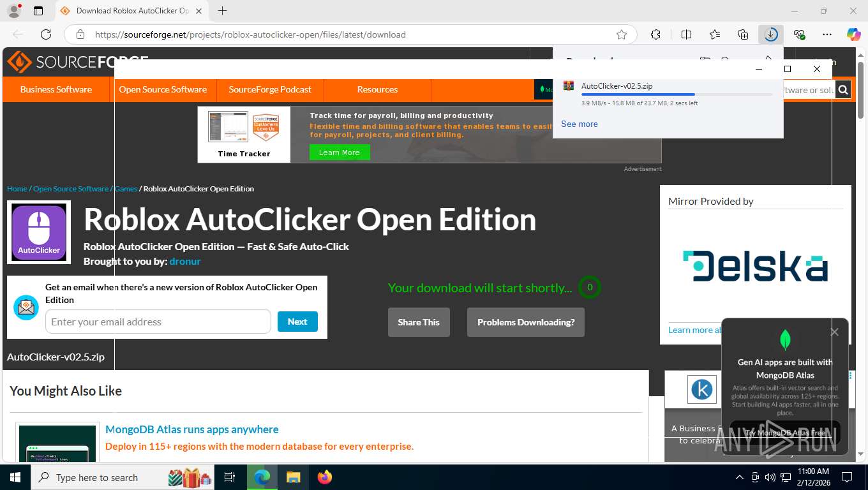Go back with the browser back arrow
Image resolution: width=868 pixels, height=490 pixels.
point(18,34)
